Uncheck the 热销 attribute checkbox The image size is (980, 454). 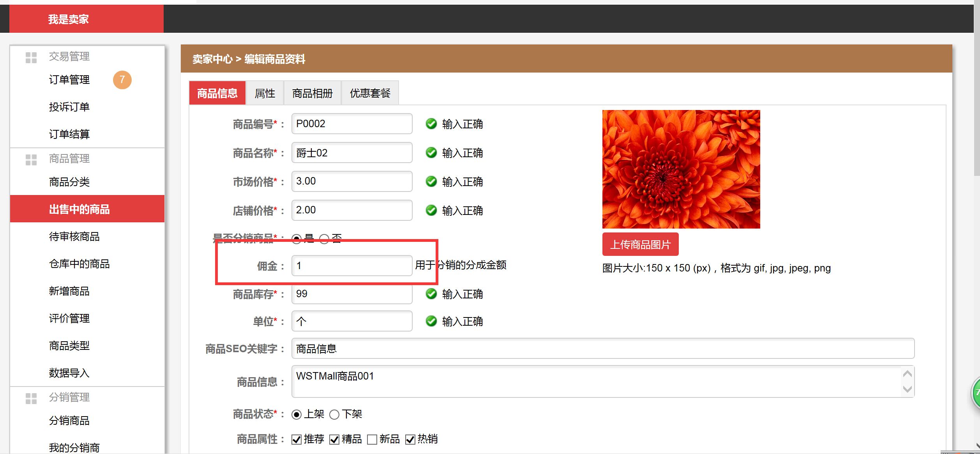point(410,440)
